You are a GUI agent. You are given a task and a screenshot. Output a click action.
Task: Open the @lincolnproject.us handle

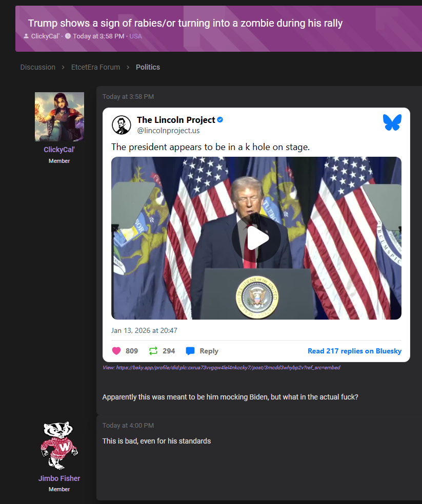tap(168, 131)
